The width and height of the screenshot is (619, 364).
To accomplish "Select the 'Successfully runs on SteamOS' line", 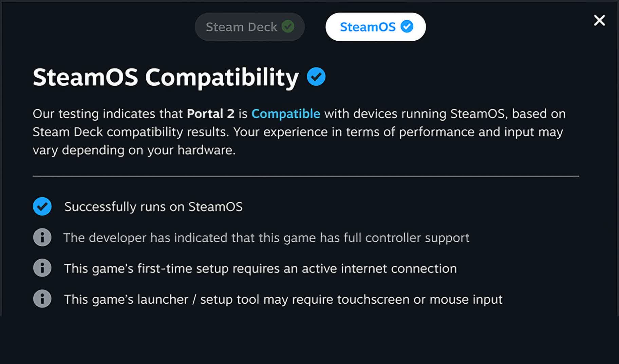I will 153,207.
